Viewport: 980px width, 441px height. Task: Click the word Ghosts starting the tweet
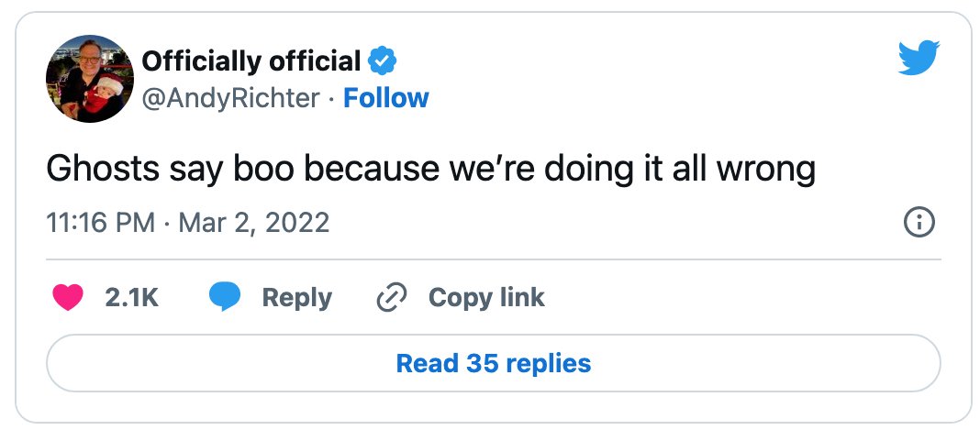[x=103, y=169]
